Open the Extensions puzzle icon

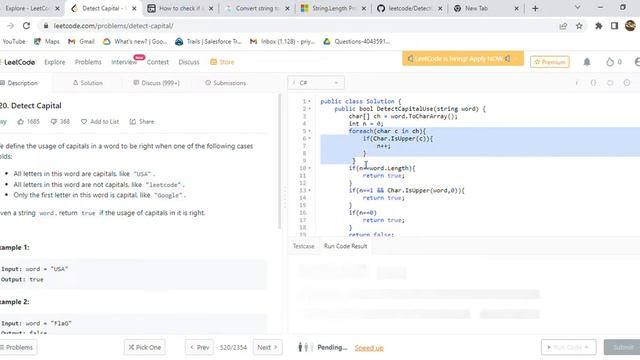coord(598,26)
